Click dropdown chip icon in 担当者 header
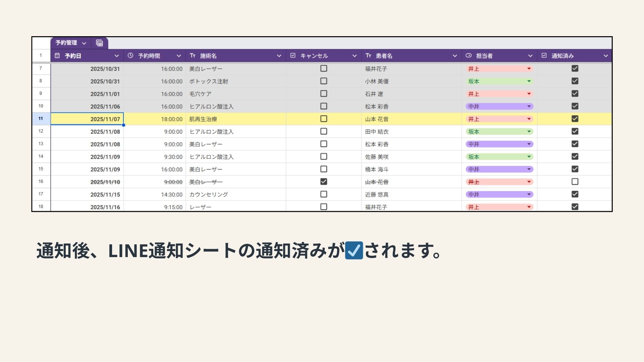 [469, 56]
